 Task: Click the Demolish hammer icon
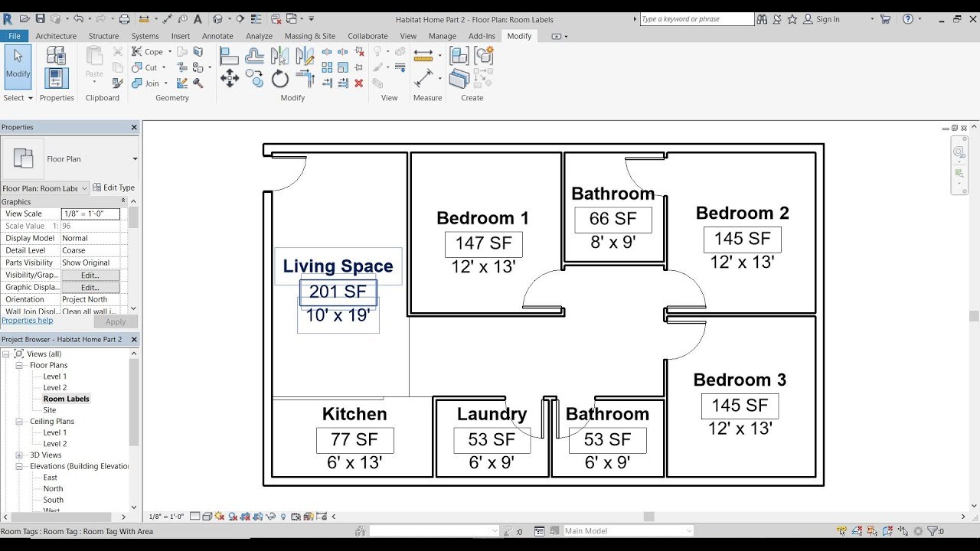coord(198,83)
